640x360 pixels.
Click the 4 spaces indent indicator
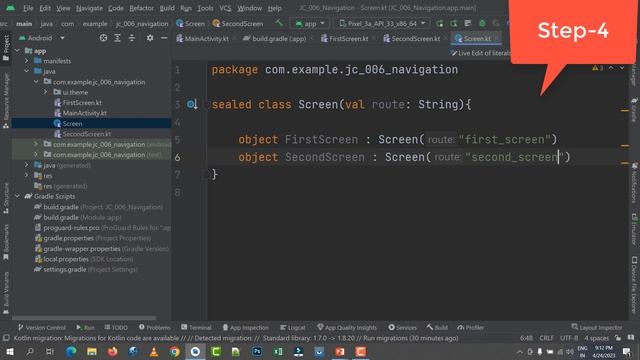[596, 338]
